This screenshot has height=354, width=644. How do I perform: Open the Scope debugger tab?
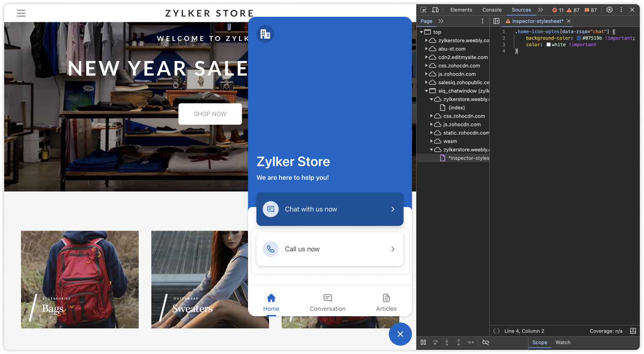coord(540,342)
